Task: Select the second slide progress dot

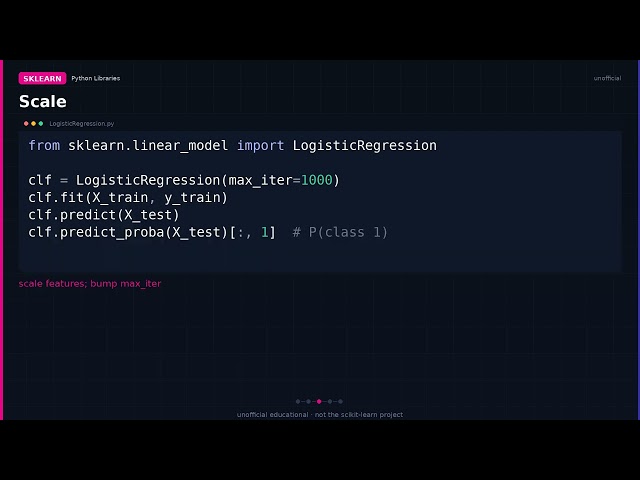Action: click(x=309, y=401)
